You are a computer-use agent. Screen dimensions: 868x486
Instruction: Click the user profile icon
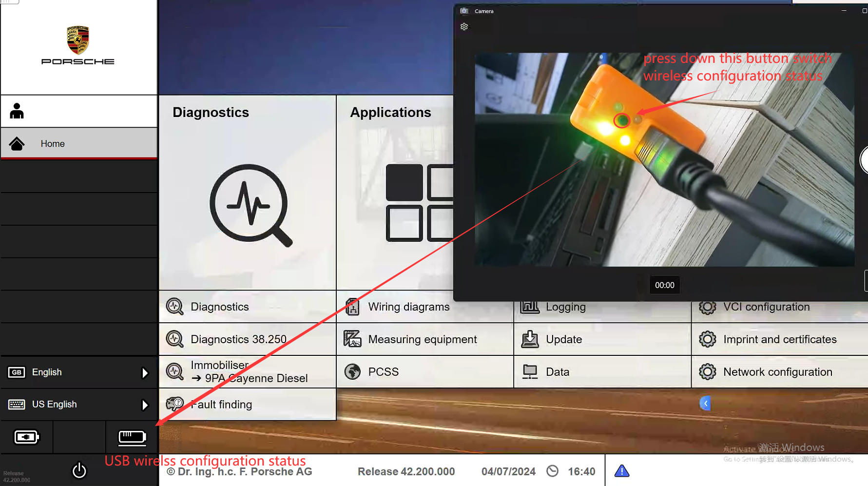point(17,111)
